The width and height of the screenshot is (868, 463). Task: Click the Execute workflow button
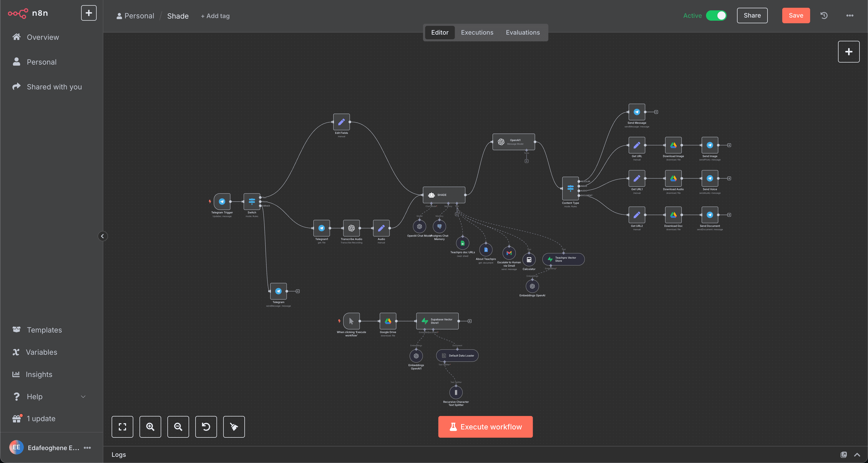(485, 427)
